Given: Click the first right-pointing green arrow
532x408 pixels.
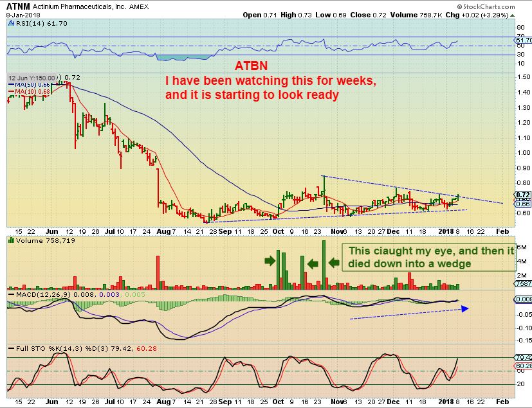Looking at the screenshot, I should click(270, 260).
